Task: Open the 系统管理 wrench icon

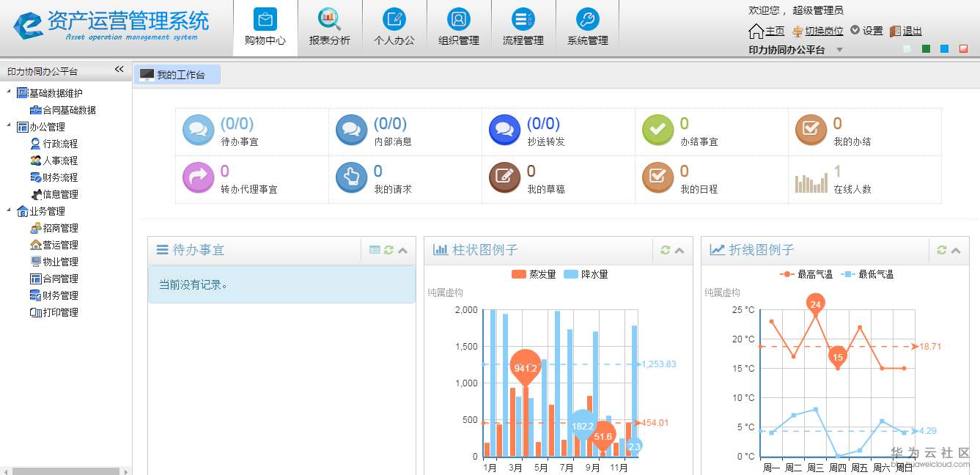Action: 588,19
